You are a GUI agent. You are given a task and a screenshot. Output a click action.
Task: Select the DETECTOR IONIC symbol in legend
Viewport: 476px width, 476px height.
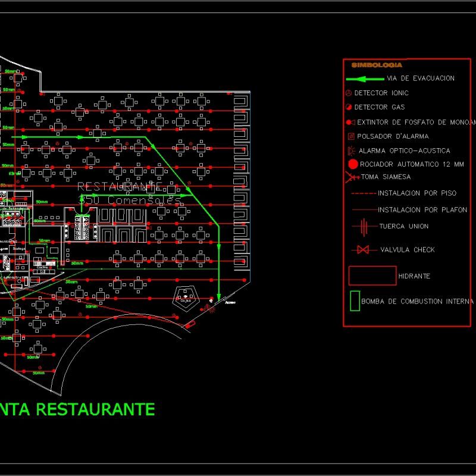click(349, 93)
